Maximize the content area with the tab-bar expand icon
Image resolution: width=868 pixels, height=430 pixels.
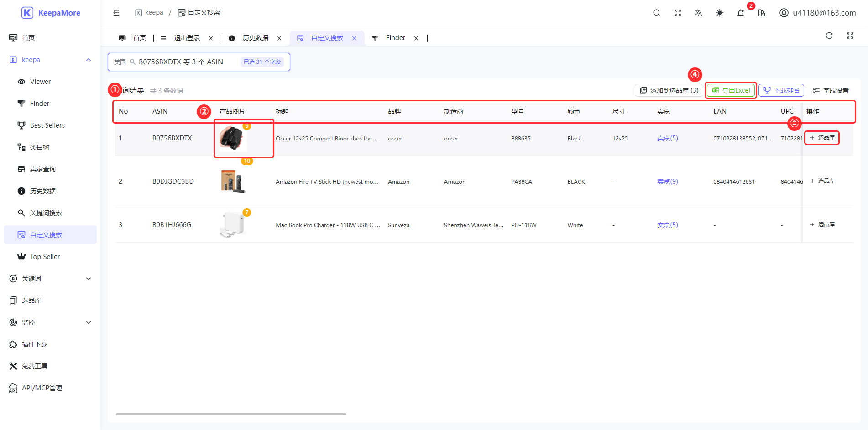850,36
